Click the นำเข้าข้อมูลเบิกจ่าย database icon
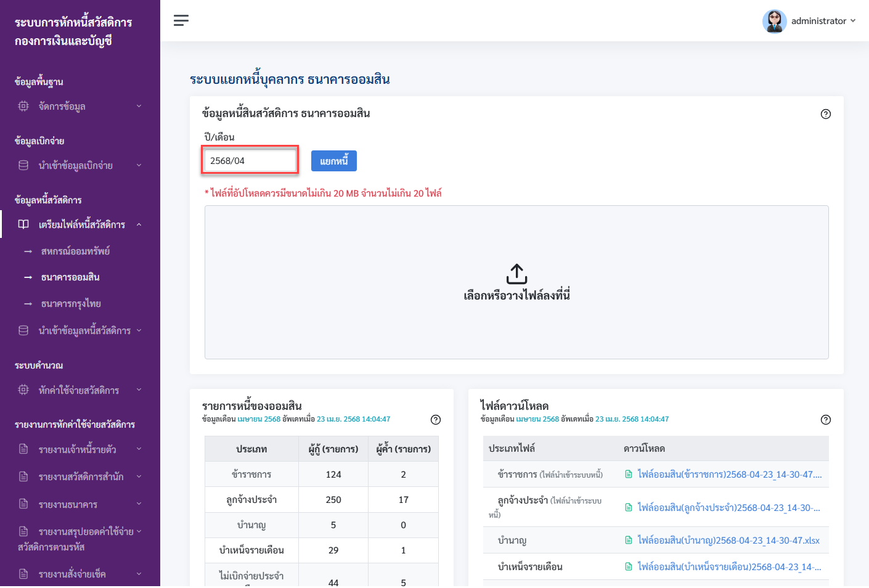This screenshot has width=869, height=588. click(23, 165)
